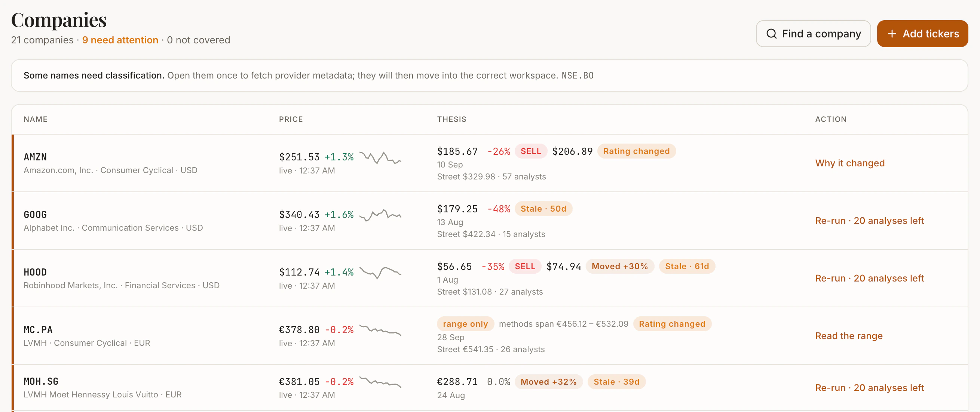Open Read the range for MC.PA

click(849, 336)
